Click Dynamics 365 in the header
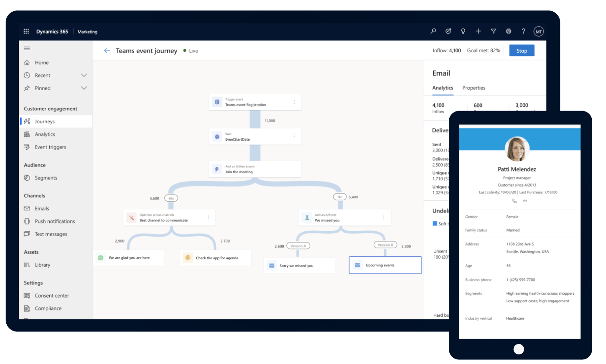The height and width of the screenshot is (364, 606). pos(52,31)
